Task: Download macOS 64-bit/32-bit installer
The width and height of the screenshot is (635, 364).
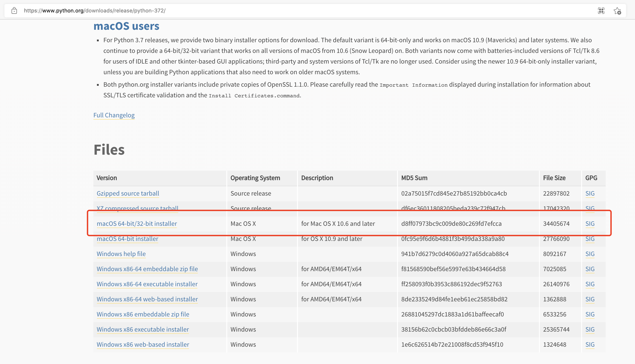Action: pos(137,224)
